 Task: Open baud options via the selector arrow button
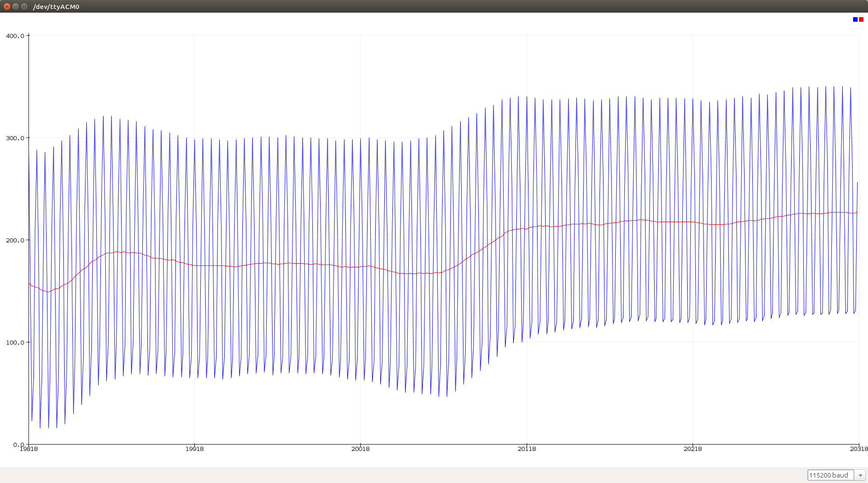click(860, 475)
